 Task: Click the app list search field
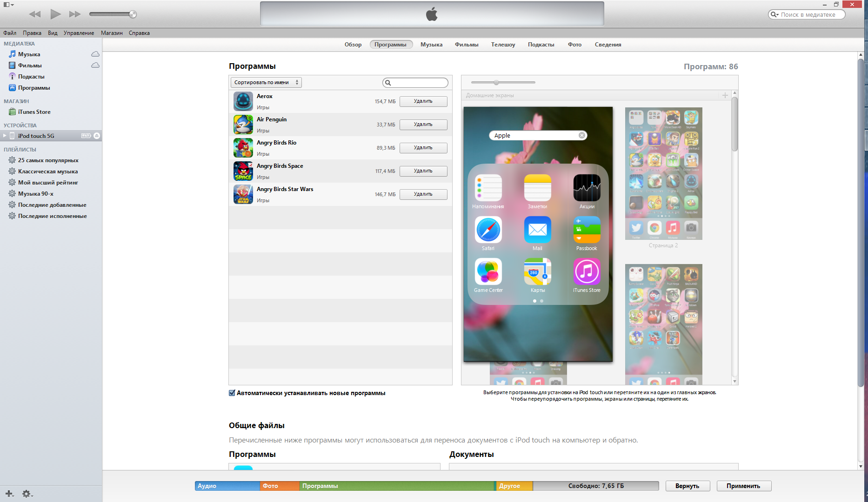tap(415, 83)
